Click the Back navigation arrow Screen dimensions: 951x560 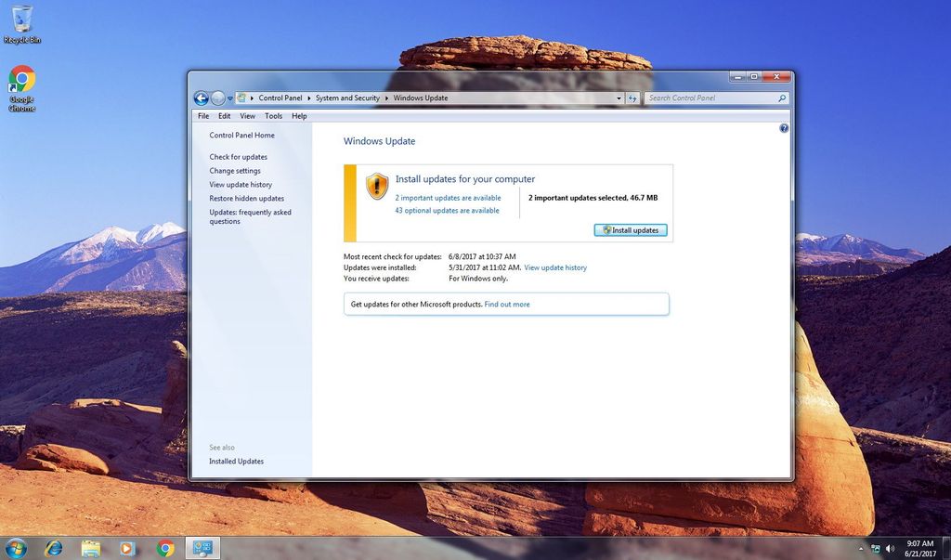[x=201, y=98]
